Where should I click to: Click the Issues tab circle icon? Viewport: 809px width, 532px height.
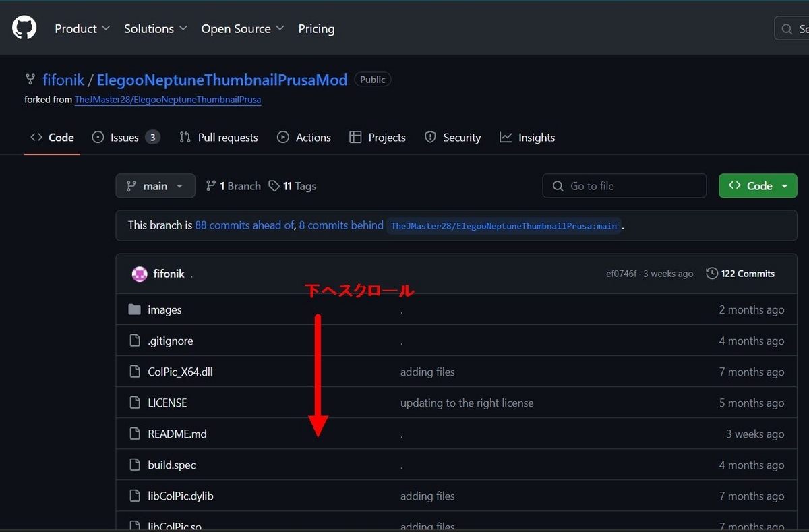pos(98,138)
